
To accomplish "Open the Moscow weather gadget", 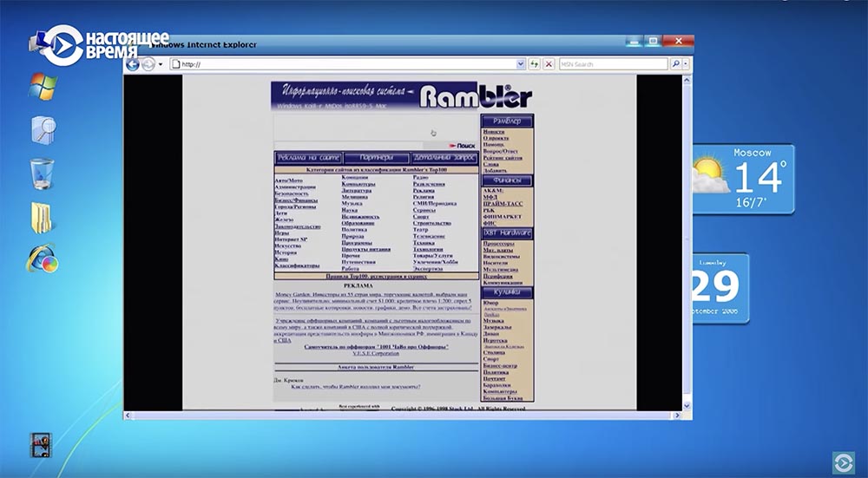I will pos(743,179).
